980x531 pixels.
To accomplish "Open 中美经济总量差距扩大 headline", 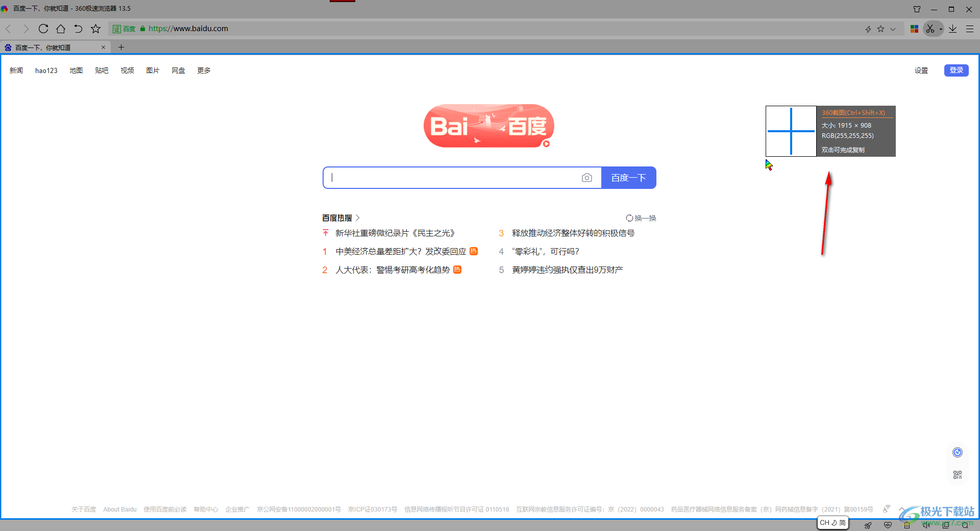I will click(401, 252).
